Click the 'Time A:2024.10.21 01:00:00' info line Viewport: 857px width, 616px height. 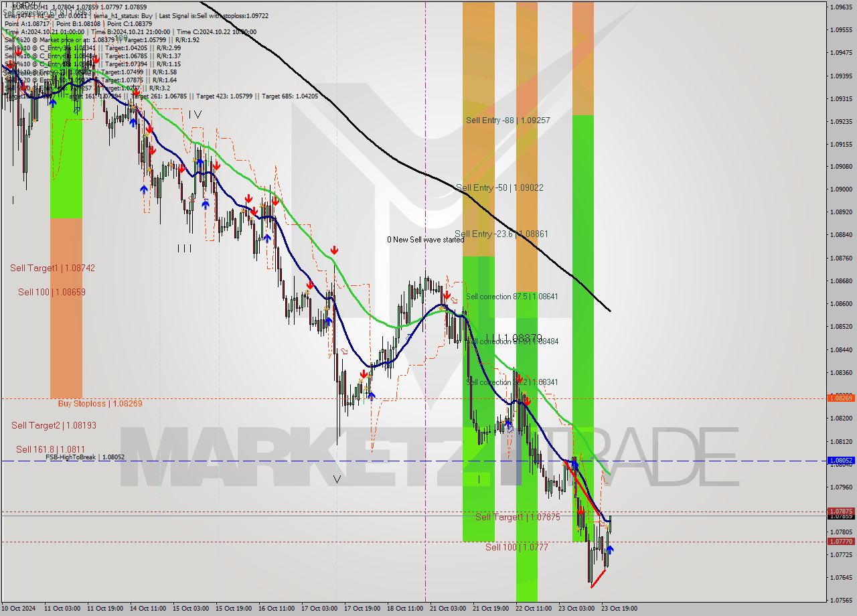[x=45, y=31]
